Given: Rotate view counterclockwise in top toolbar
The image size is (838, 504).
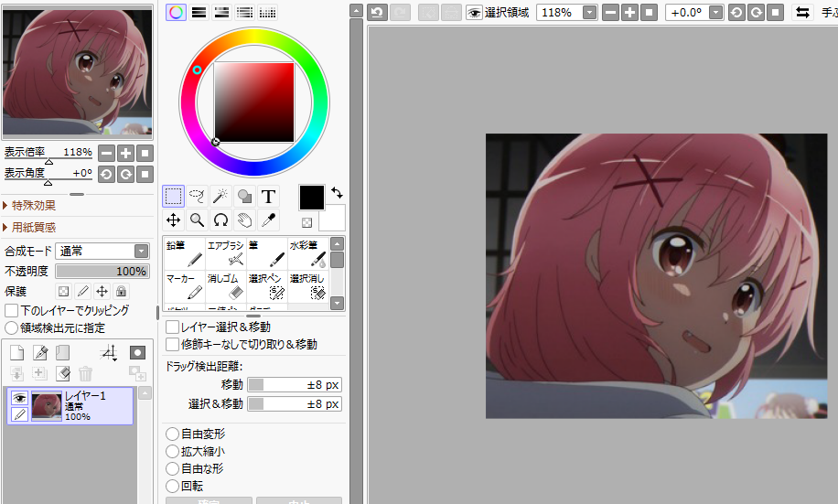Looking at the screenshot, I should [736, 12].
